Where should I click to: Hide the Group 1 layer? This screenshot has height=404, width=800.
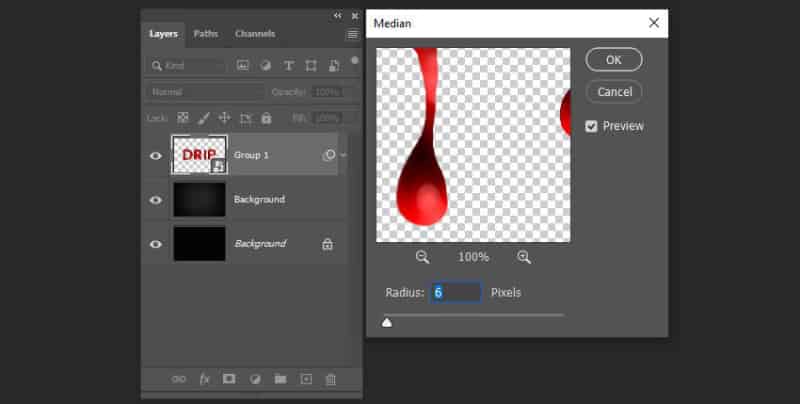coord(156,156)
